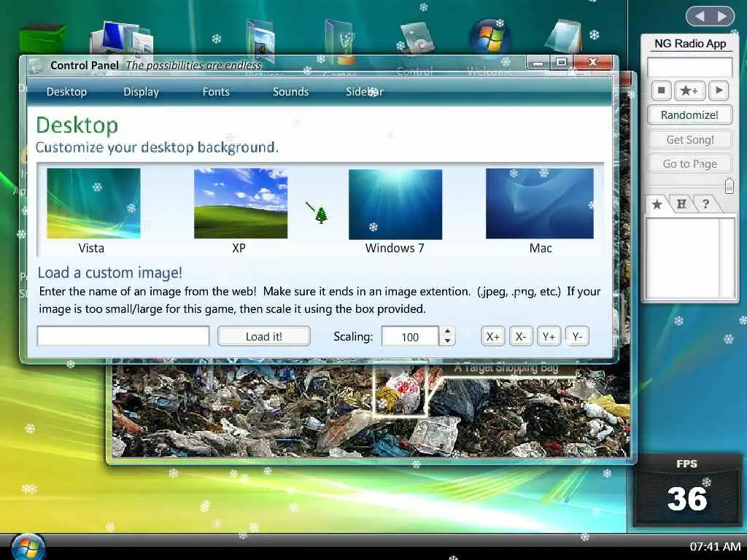This screenshot has width=747, height=560.
Task: Switch to the Sounds tab
Action: [x=290, y=92]
